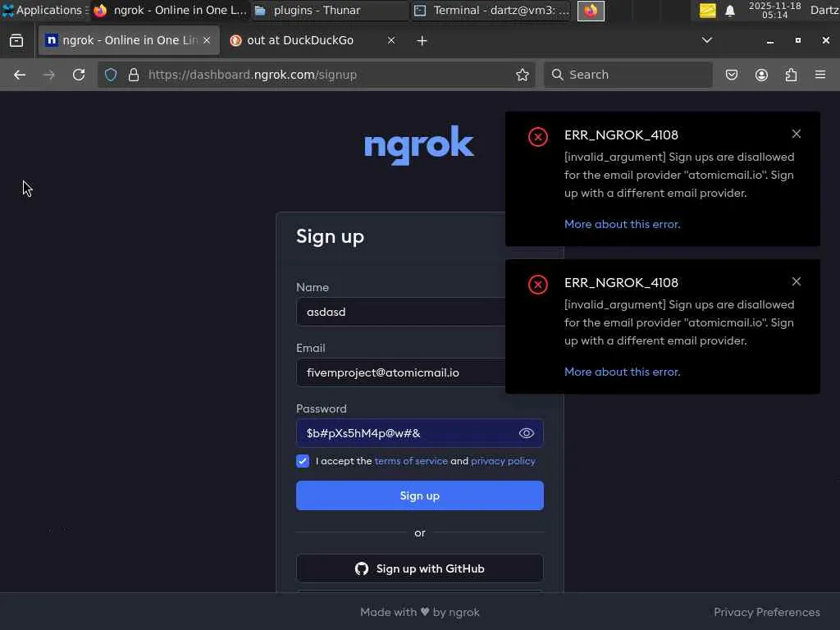Switch to the 'out at DuckDuckGo' tab

point(313,41)
